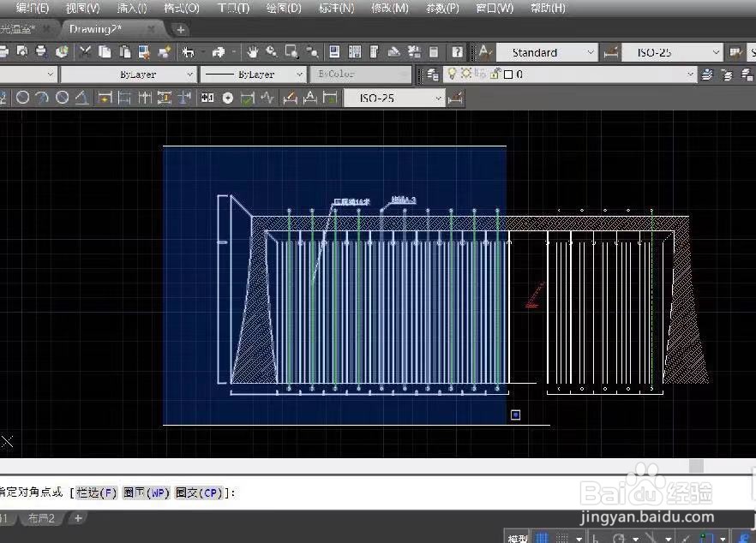Image resolution: width=756 pixels, height=543 pixels.
Task: Click the 3D DWF export icon
Action: tap(62, 51)
